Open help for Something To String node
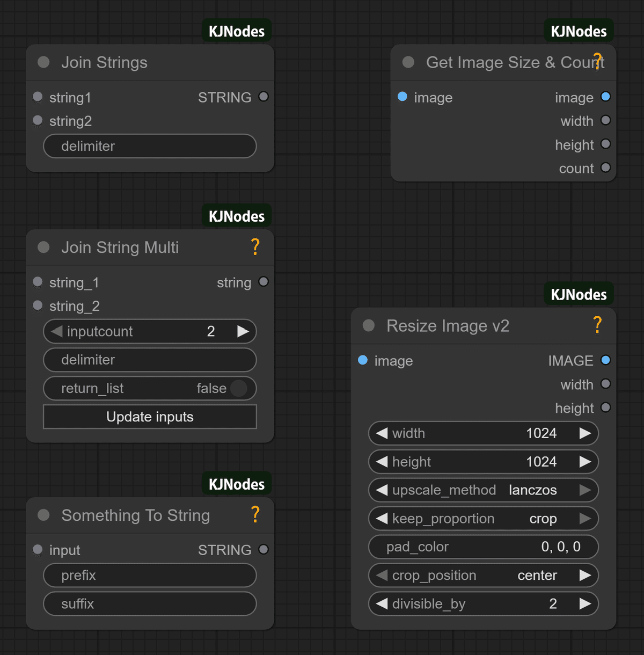Viewport: 644px width, 655px height. pyautogui.click(x=255, y=514)
